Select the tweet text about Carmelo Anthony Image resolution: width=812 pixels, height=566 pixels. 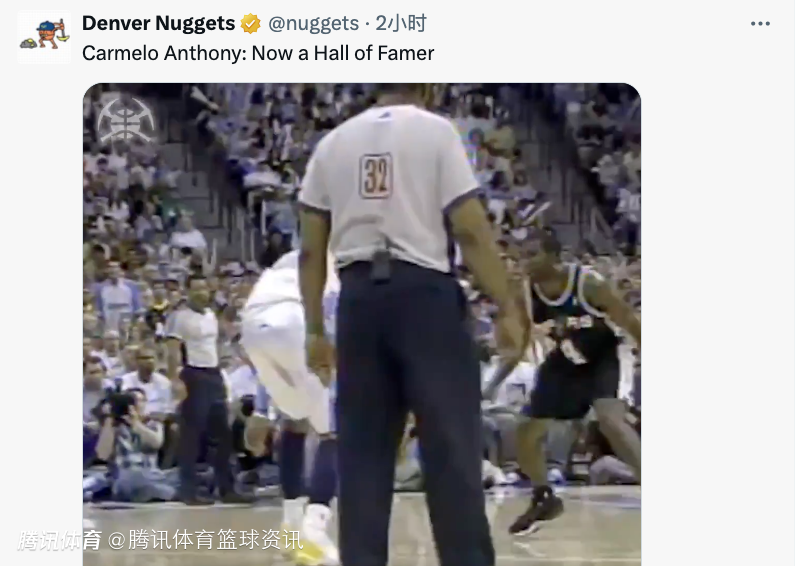258,53
